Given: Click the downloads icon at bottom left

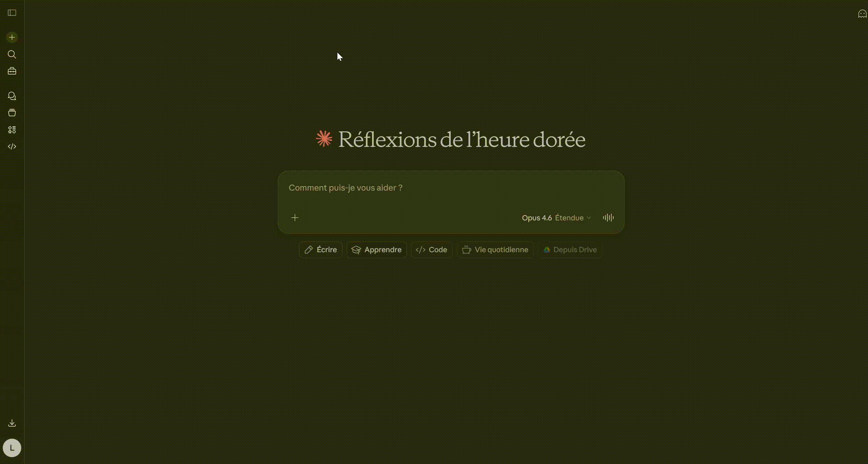Looking at the screenshot, I should point(12,423).
